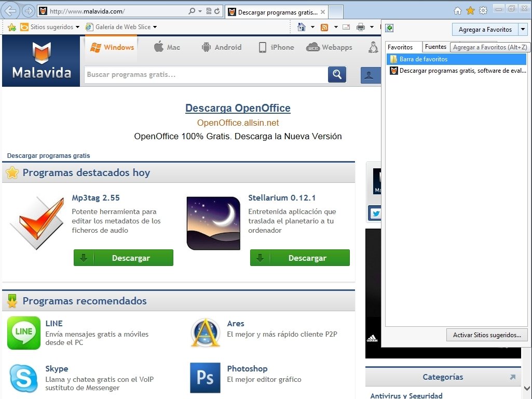The height and width of the screenshot is (399, 532).
Task: Open Stellarium 0.12.1 title link
Action: click(x=282, y=197)
